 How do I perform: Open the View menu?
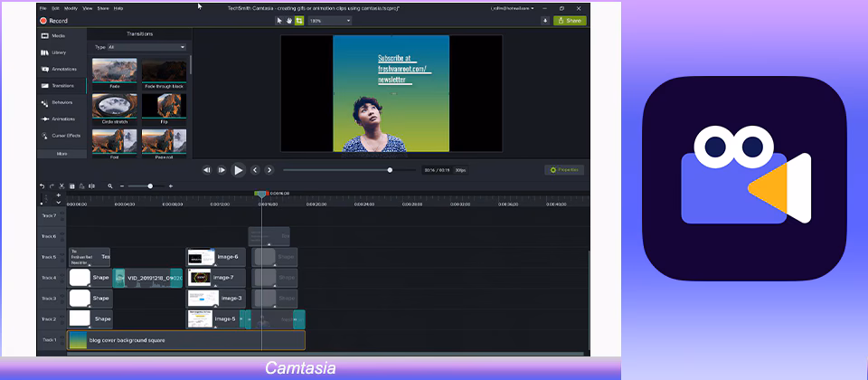click(x=88, y=8)
